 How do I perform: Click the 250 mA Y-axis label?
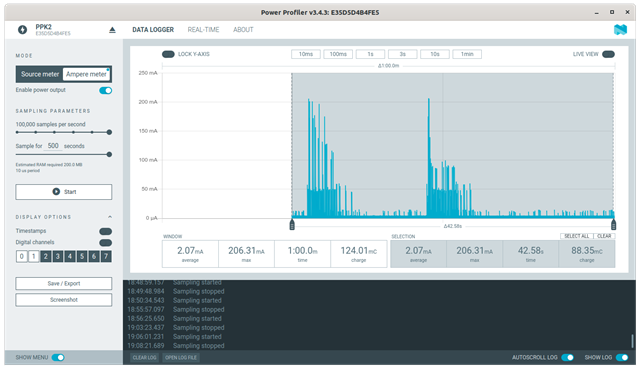click(148, 73)
